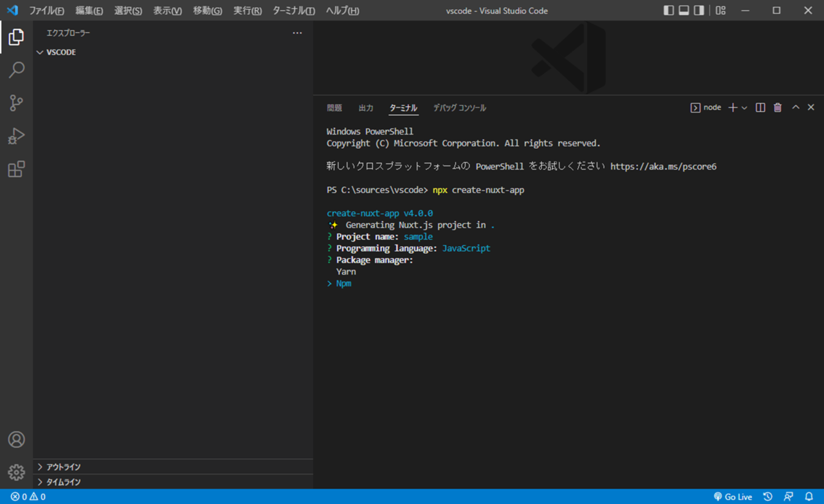Viewport: 824px width, 504px height.
Task: Click the Copyright Microsoft Corporation line
Action: click(x=463, y=144)
